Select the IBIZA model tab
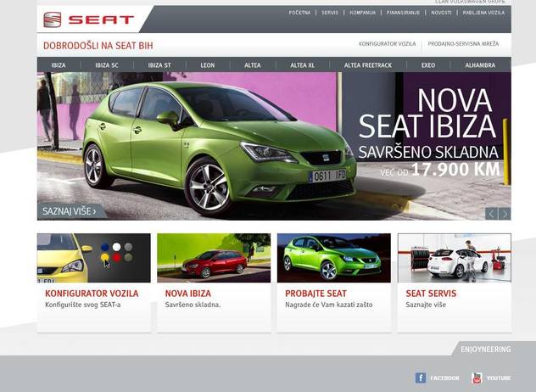 (x=59, y=65)
